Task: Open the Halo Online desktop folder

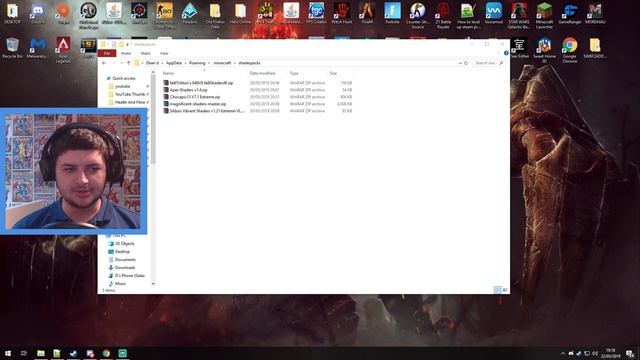Action: [240, 13]
